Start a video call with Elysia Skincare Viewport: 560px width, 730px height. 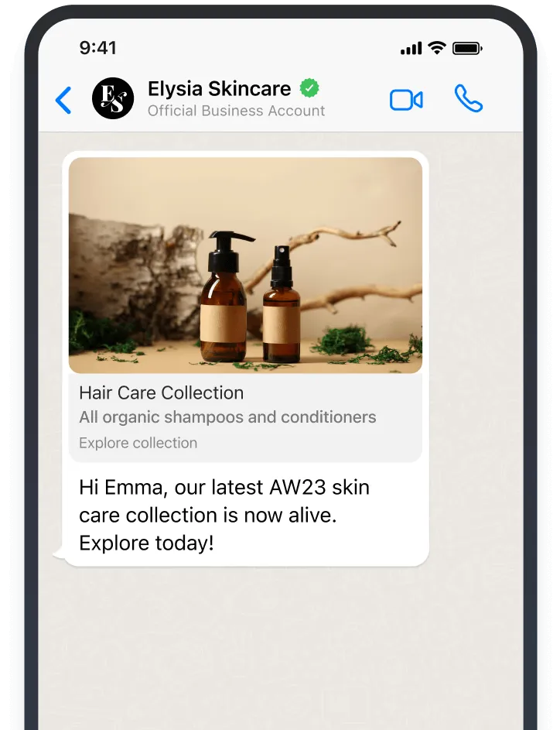[406, 100]
